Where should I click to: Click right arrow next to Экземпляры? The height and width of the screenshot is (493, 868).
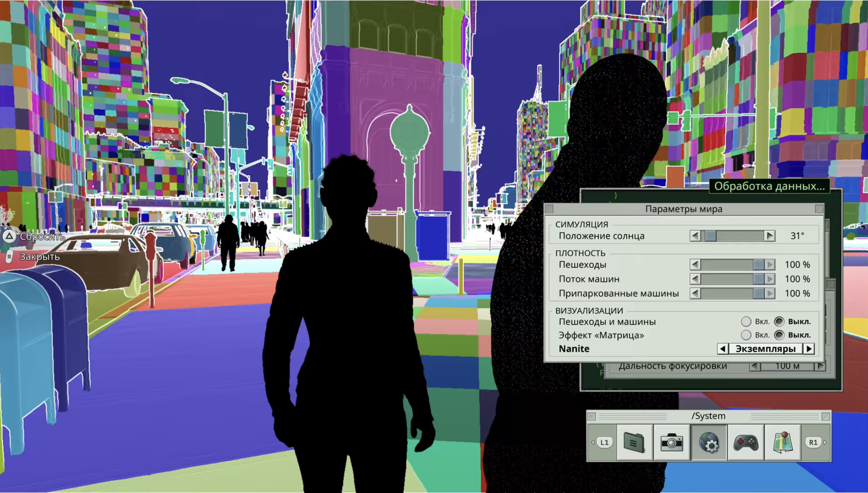[x=809, y=349]
